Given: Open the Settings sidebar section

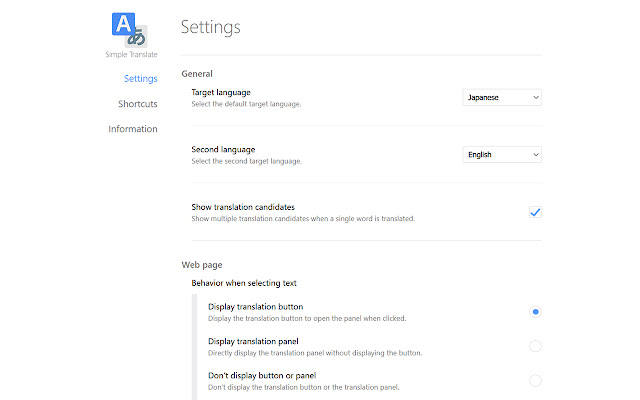Looking at the screenshot, I should [140, 78].
